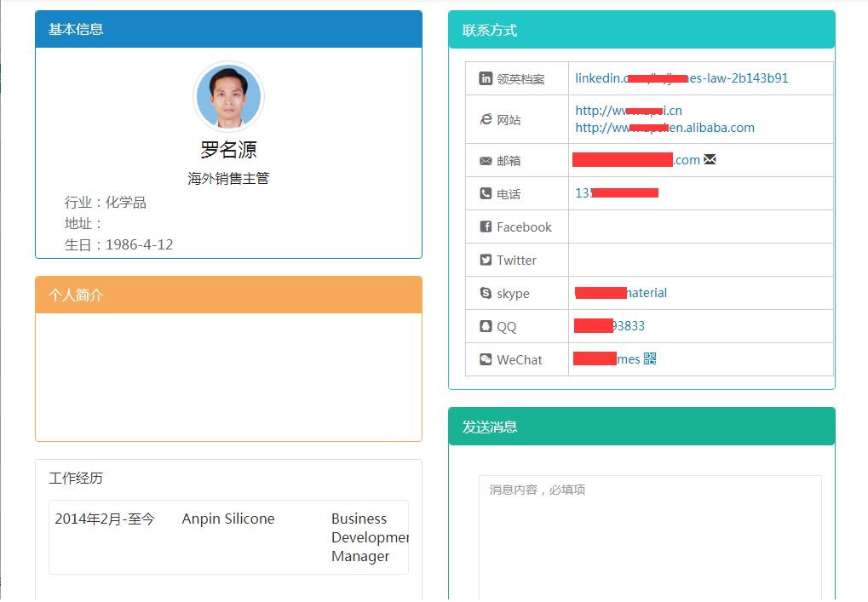Screen dimensions: 868x602
Task: Click the mail envelope icon after email address
Action: click(710, 158)
